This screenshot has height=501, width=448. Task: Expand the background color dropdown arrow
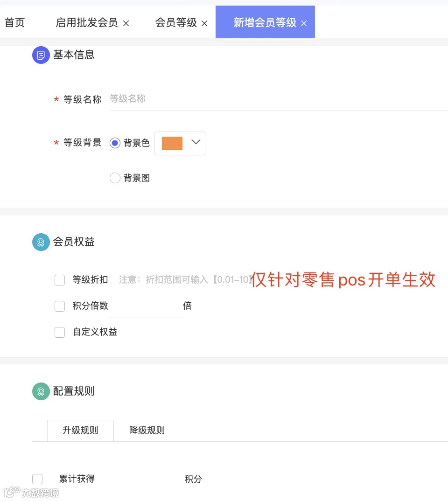196,142
